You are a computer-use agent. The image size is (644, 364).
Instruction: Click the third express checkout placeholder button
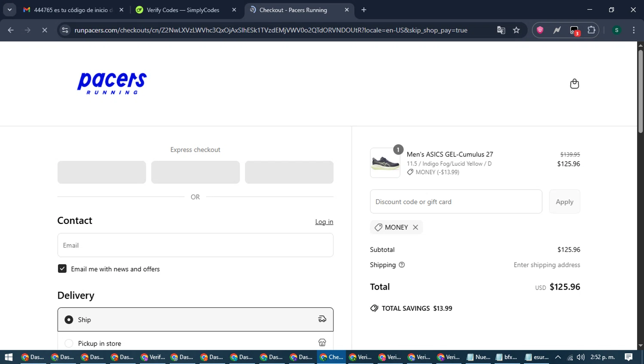coord(289,172)
